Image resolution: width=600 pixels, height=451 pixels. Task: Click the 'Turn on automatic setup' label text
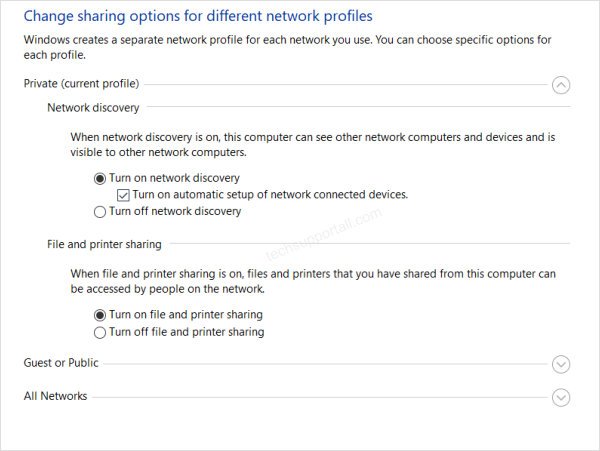coord(270,195)
